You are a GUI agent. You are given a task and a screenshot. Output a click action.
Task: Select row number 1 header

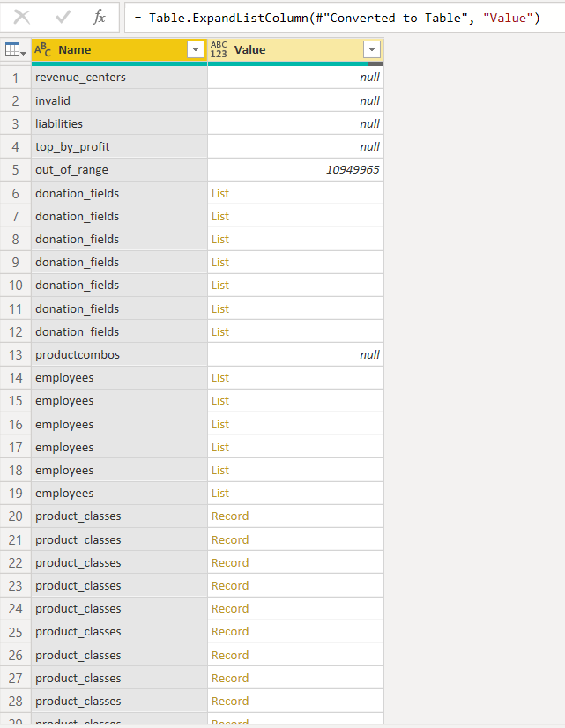[x=15, y=78]
